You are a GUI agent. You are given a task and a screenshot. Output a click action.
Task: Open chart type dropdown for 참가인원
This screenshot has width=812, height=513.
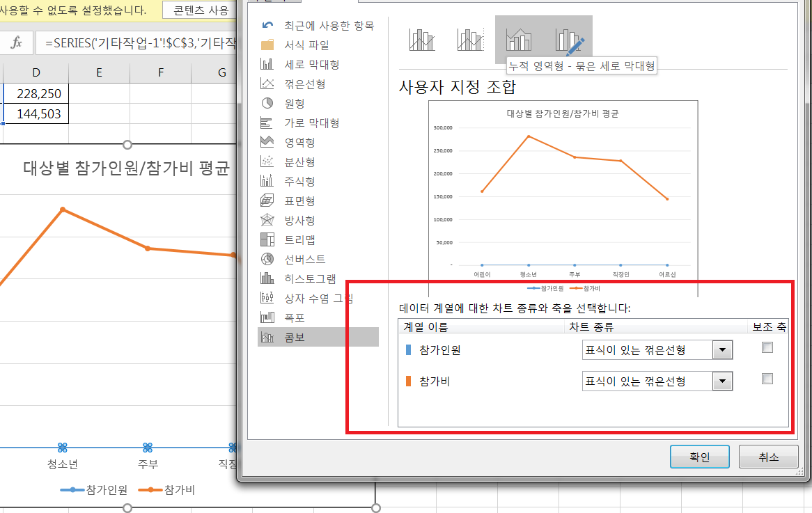(723, 350)
